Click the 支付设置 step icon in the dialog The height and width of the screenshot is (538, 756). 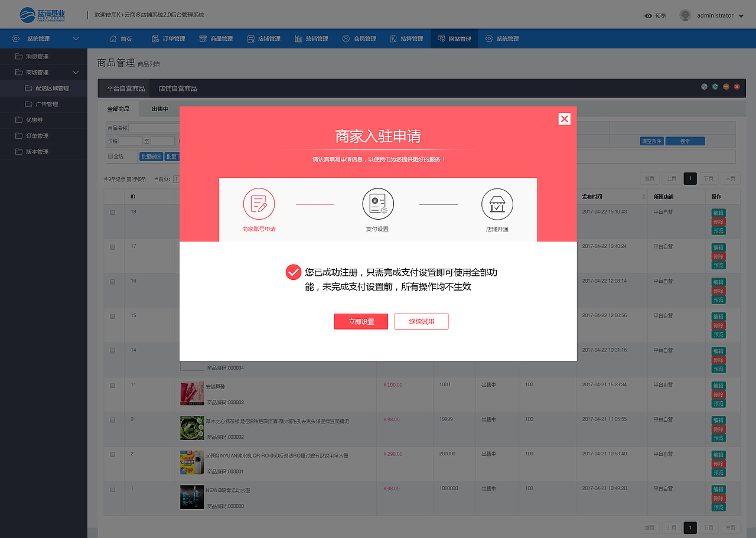pos(378,204)
